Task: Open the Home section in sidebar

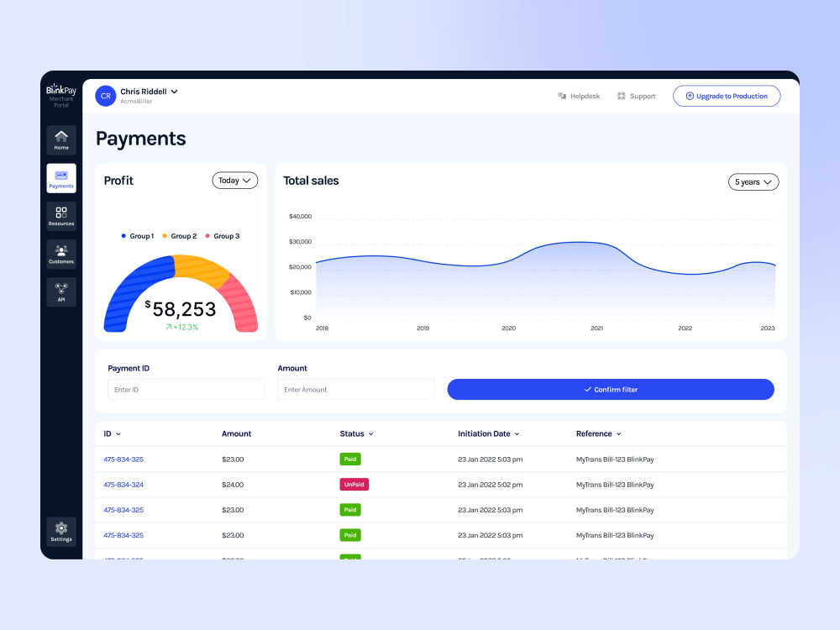Action: click(61, 139)
